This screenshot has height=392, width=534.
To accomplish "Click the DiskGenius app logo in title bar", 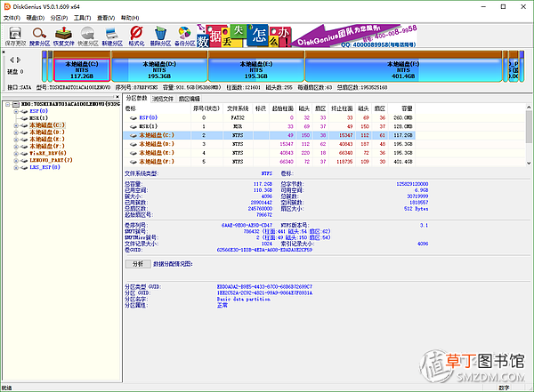I will (7, 6).
